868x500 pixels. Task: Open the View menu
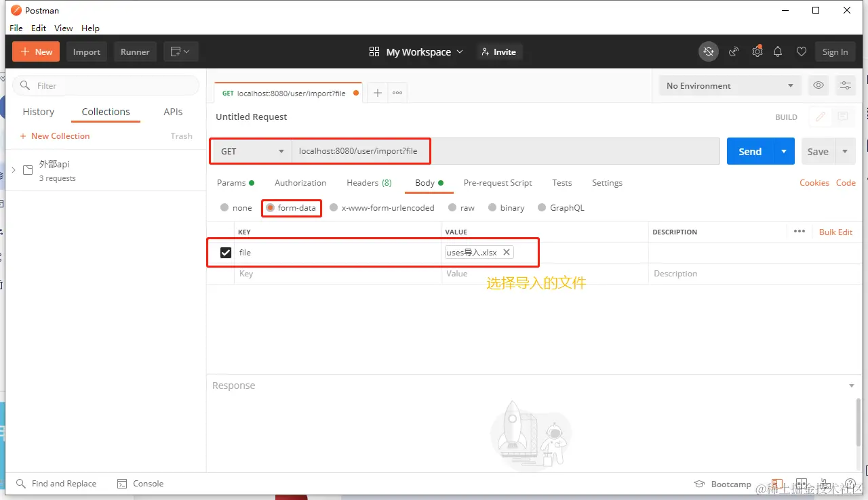tap(64, 28)
